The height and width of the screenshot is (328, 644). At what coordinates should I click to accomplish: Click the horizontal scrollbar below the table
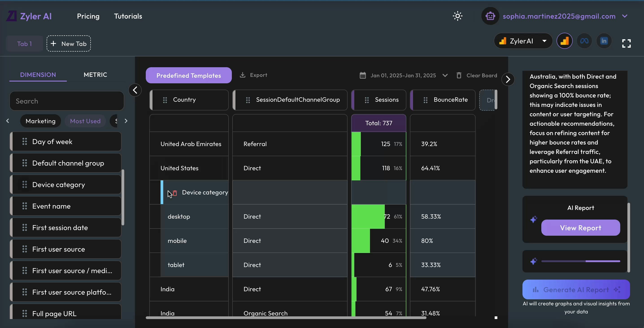[286, 318]
